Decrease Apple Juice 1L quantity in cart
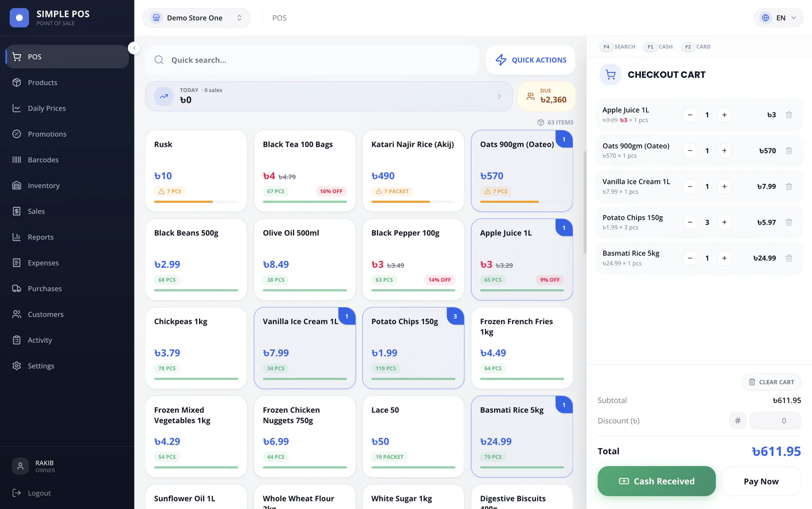This screenshot has width=812, height=509. [690, 115]
